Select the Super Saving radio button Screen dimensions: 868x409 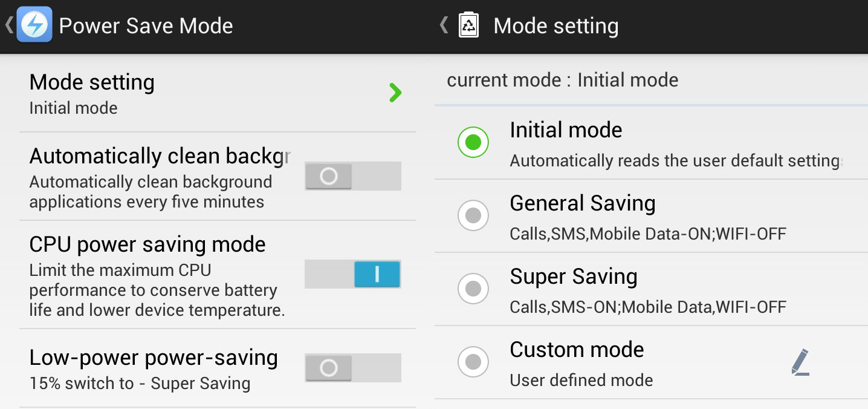pos(473,289)
